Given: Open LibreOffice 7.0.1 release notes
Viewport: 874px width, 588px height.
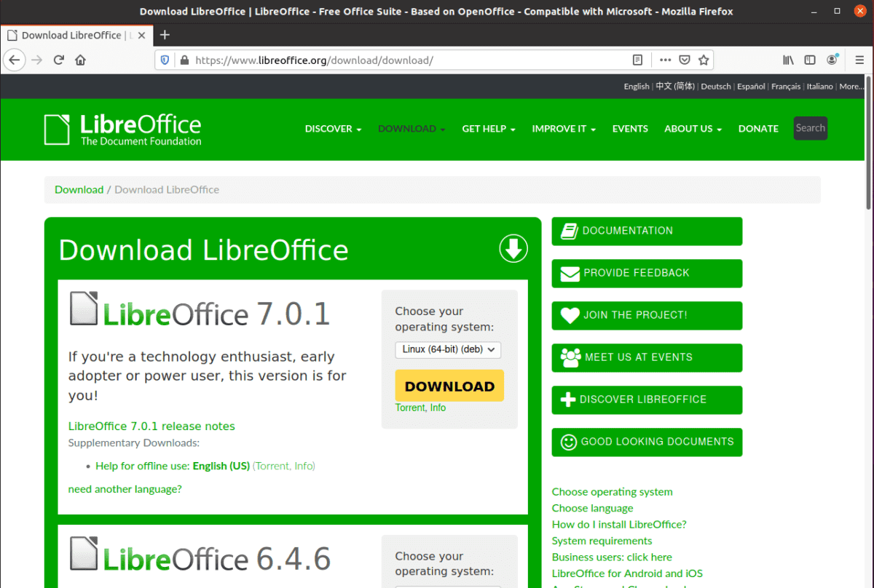Looking at the screenshot, I should tap(151, 426).
